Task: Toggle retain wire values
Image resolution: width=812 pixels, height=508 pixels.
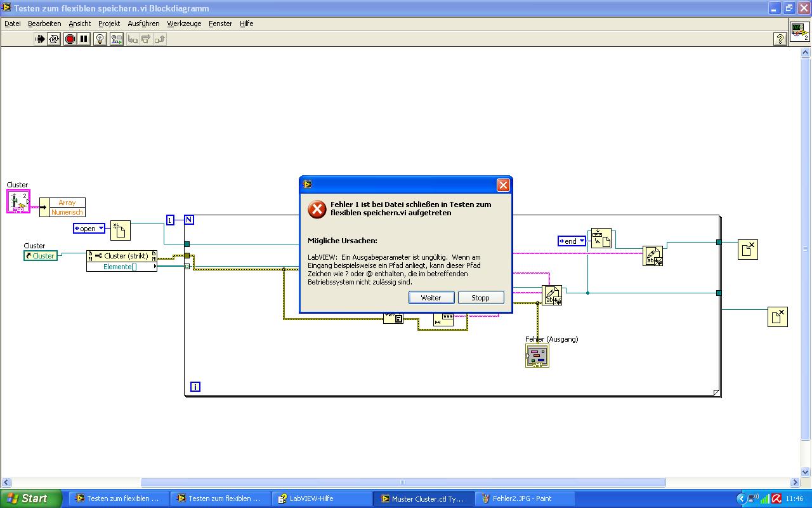Action: coord(117,39)
